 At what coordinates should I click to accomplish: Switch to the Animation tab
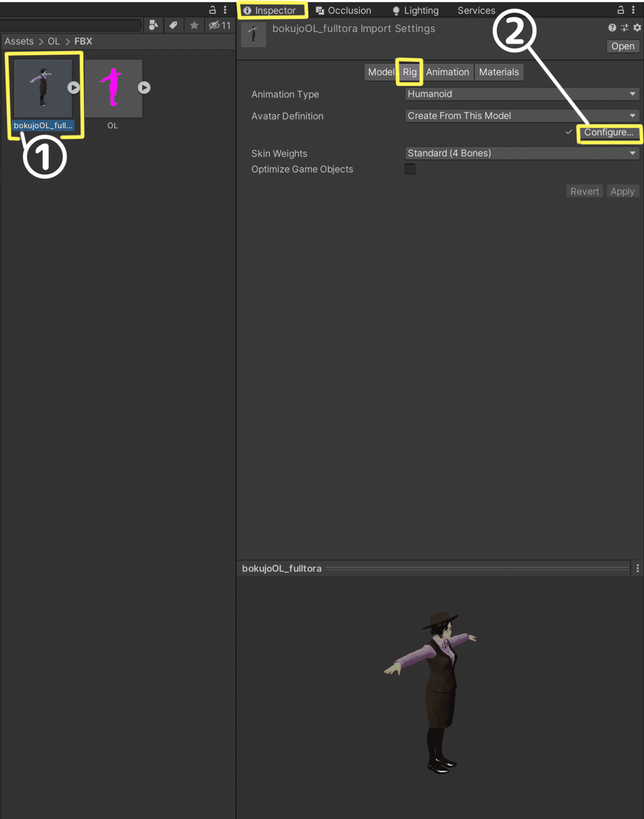(x=448, y=72)
